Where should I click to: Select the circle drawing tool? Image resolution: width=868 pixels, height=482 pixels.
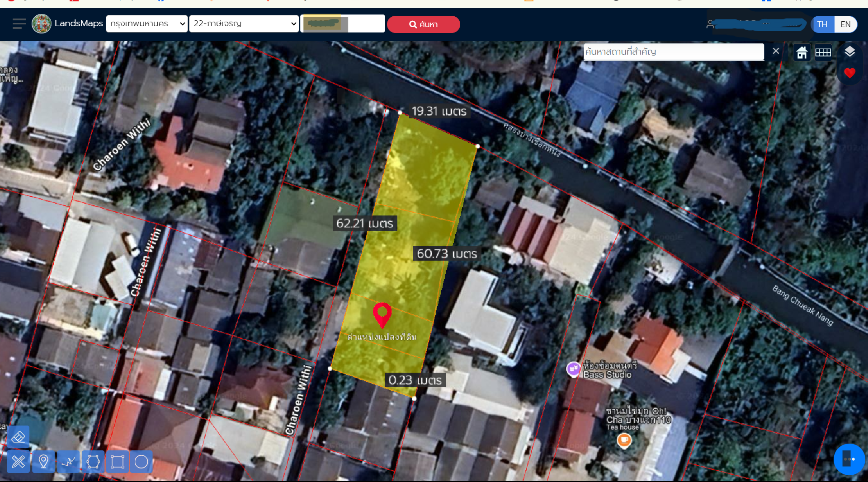click(x=142, y=462)
